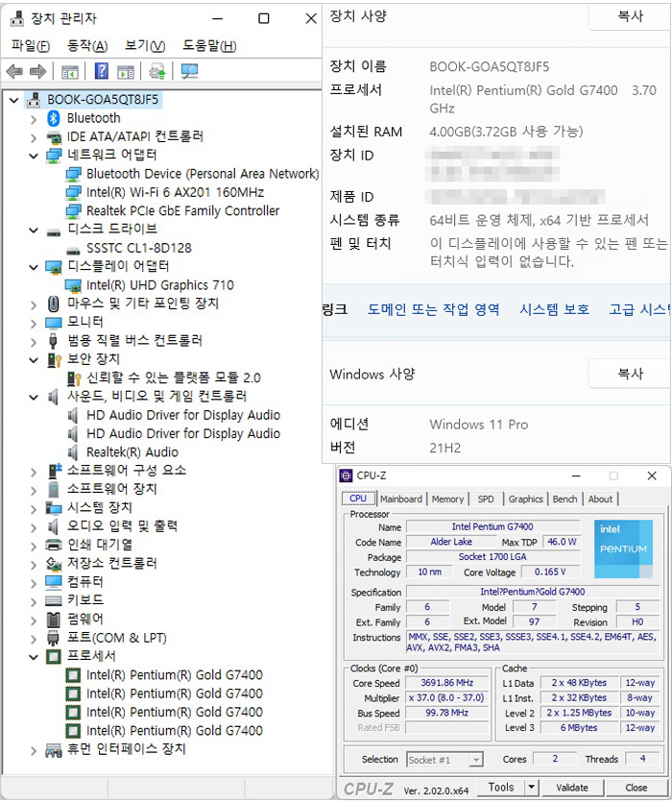Collapse the 보안 장치 node
672x803 pixels.
tap(34, 360)
